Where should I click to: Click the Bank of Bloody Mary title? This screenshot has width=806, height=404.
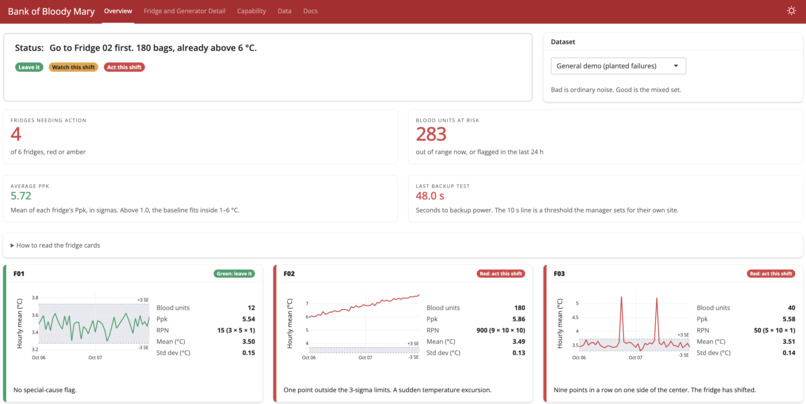pyautogui.click(x=51, y=11)
